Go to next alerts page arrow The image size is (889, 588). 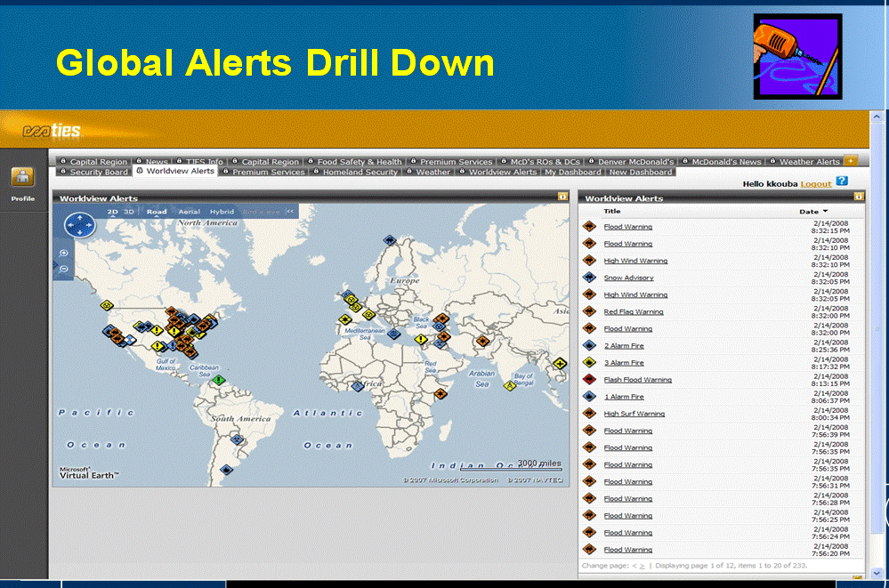tap(642, 566)
